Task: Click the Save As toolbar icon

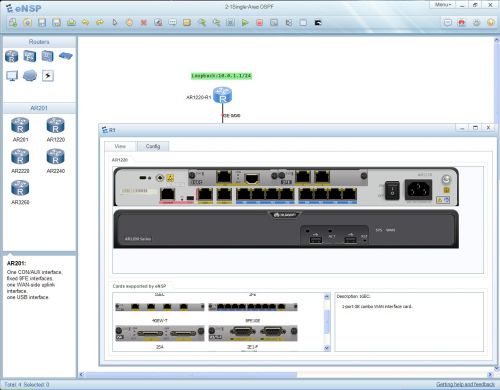Action: (x=57, y=23)
